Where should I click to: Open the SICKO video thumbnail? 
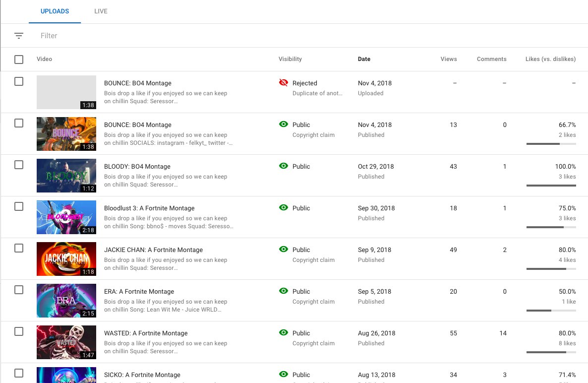[x=66, y=375]
